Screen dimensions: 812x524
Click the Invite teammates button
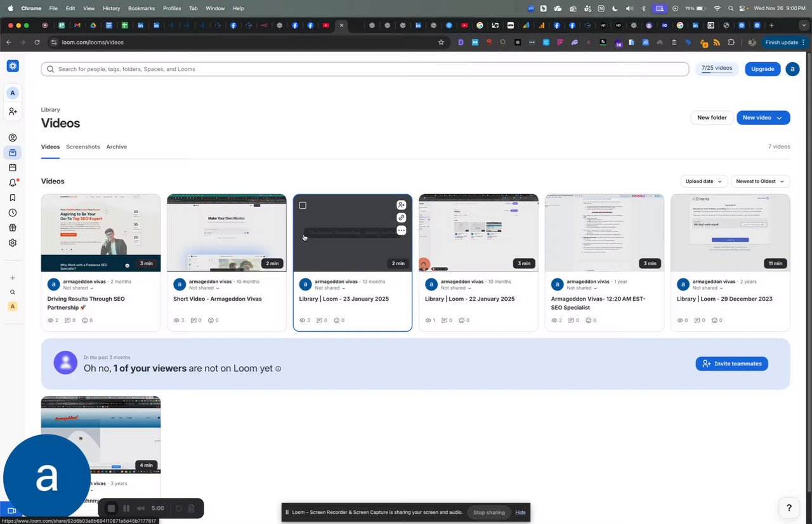click(732, 364)
